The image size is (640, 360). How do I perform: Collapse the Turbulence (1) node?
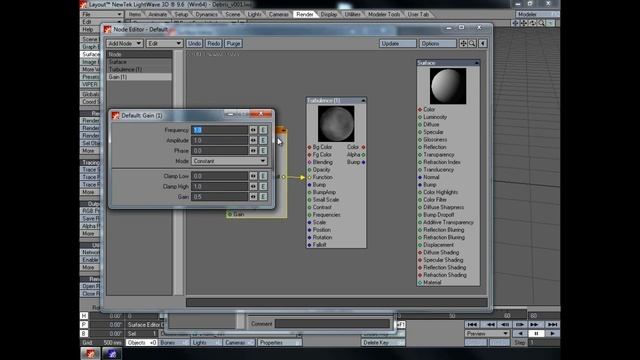[x=363, y=100]
